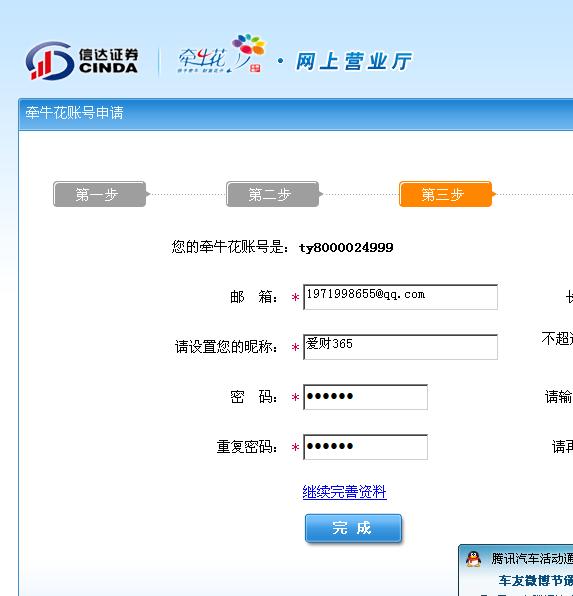Click the Cinda Securities logo

click(81, 61)
